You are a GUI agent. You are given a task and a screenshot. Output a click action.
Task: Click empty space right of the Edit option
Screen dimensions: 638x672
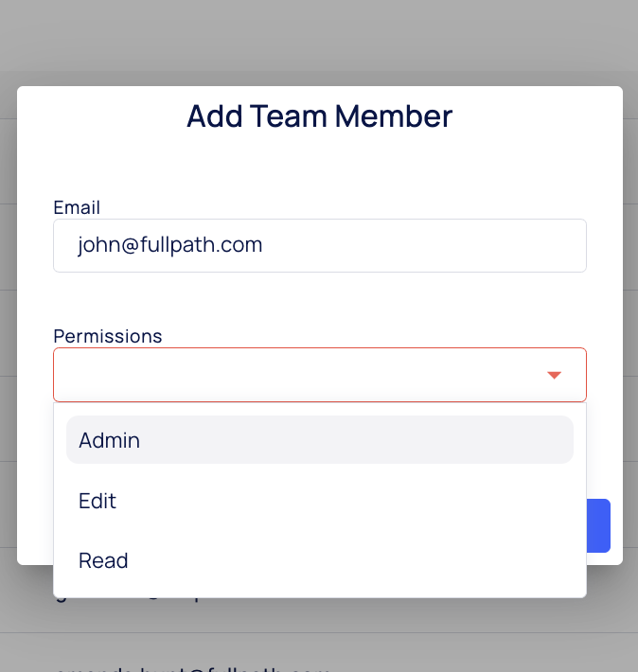379,501
